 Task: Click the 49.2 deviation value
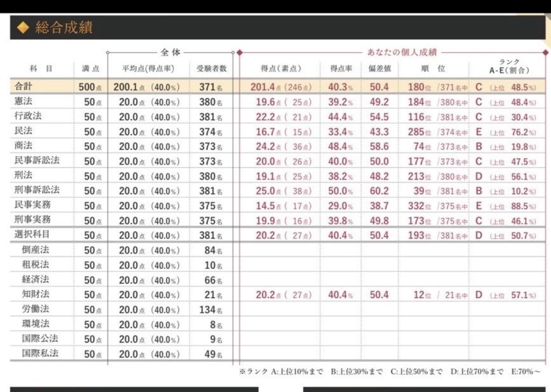(379, 102)
